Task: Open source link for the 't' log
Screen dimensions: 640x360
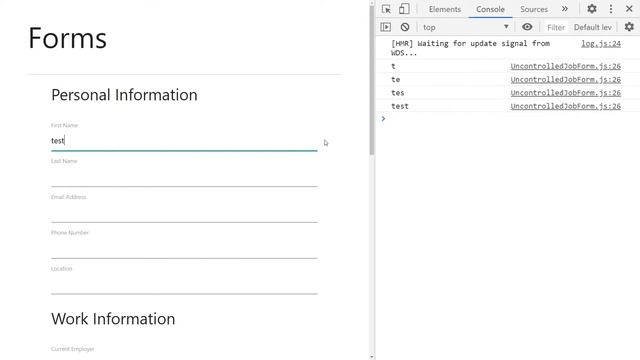Action: click(x=565, y=66)
